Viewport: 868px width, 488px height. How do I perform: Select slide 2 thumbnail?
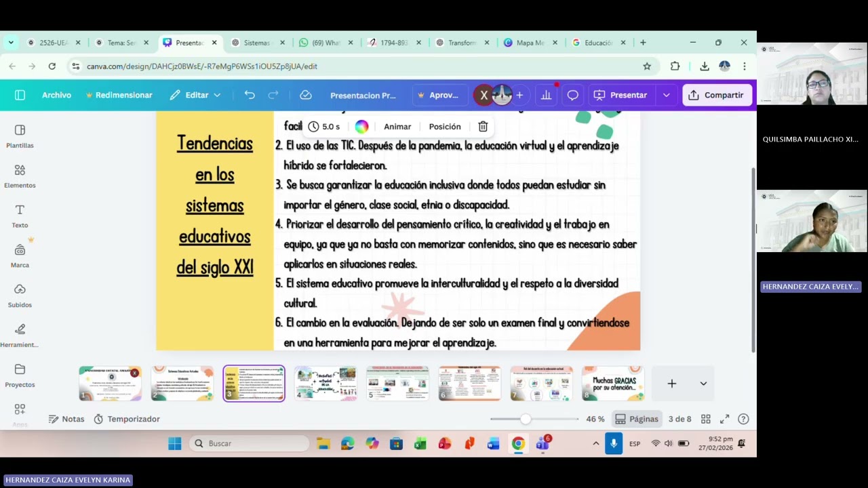[182, 384]
